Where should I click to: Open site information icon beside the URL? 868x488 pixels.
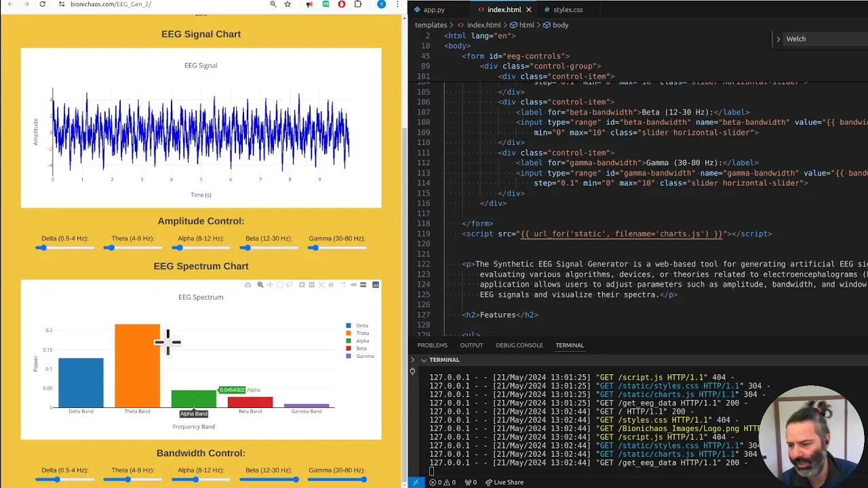point(62,4)
